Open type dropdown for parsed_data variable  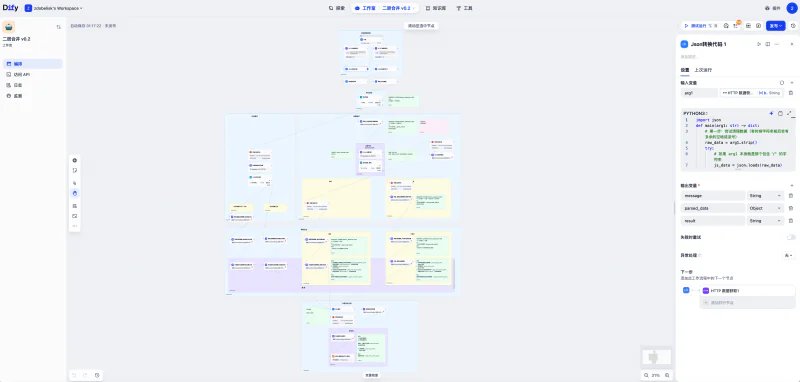pyautogui.click(x=765, y=208)
